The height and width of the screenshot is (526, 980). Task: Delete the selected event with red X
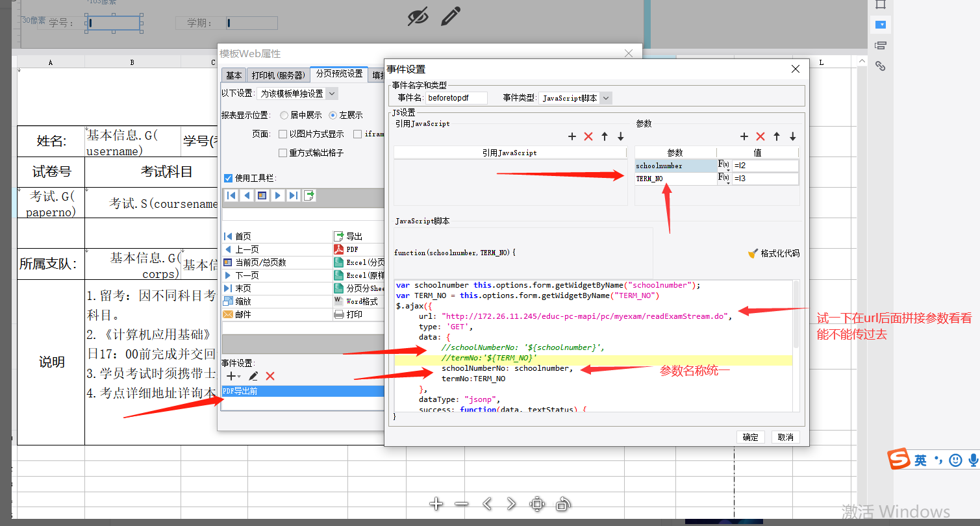pos(270,376)
